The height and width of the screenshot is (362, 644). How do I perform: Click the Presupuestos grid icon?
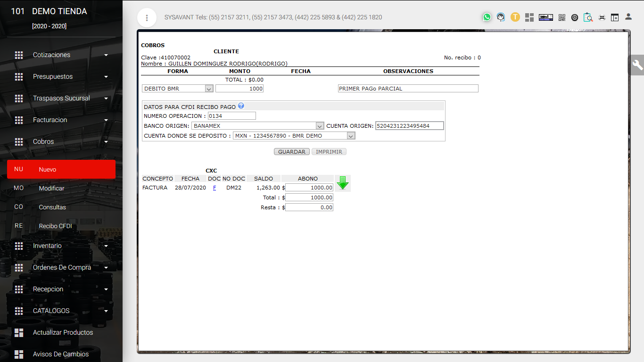[19, 77]
